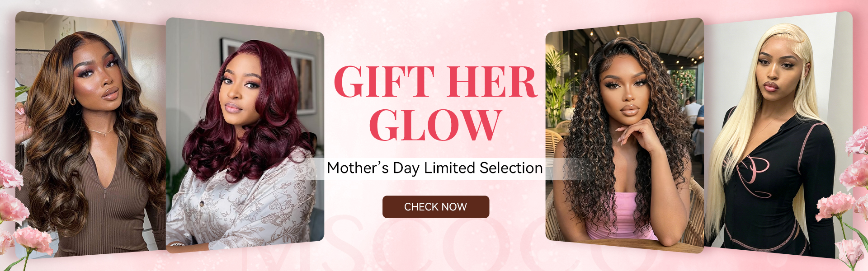
Task: Click the "GLOW" headline word
Action: 436,125
